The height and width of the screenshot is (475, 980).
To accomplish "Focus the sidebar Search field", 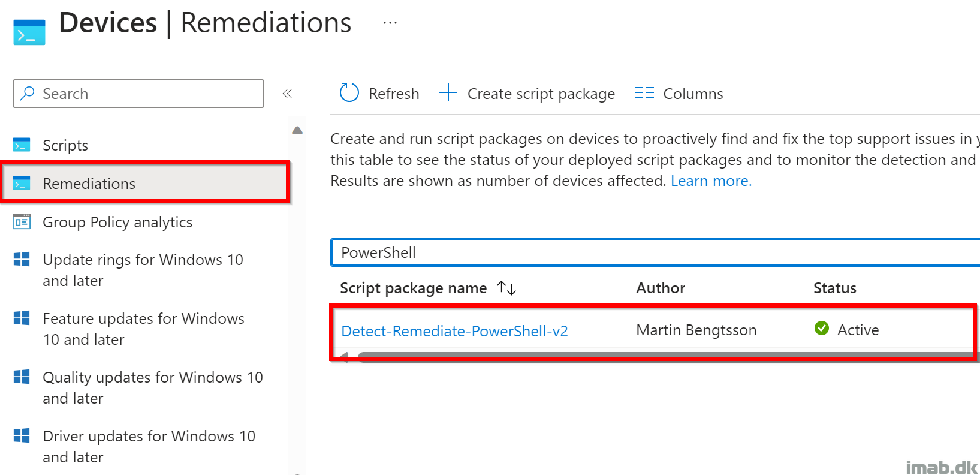I will tap(138, 94).
